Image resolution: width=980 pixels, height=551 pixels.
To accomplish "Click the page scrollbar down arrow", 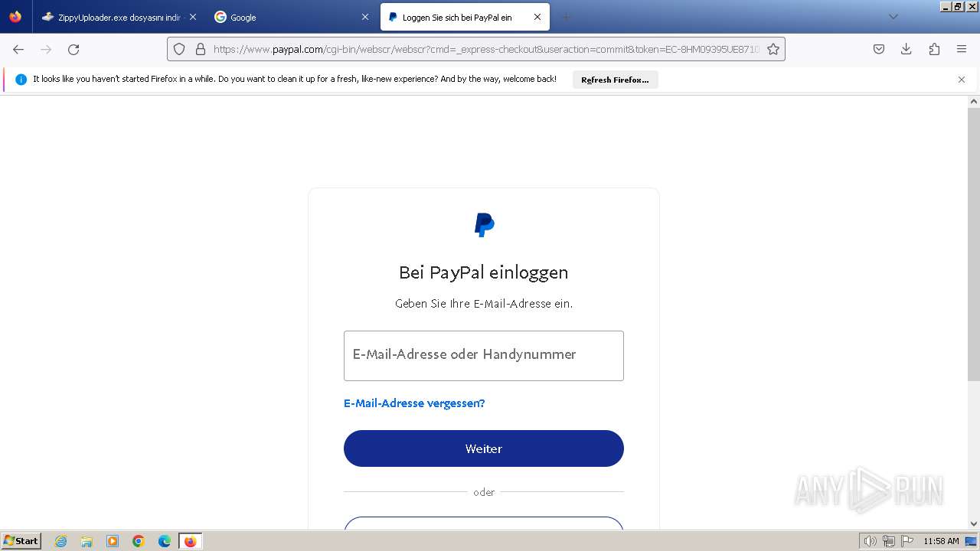I will pyautogui.click(x=974, y=523).
